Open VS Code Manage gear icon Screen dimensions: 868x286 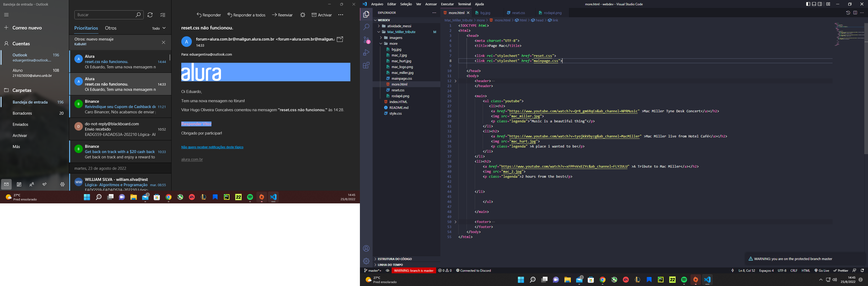click(x=366, y=261)
